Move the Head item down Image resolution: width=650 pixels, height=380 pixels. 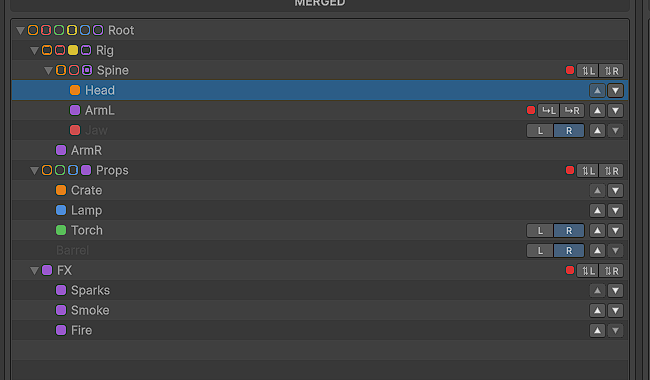click(x=616, y=90)
